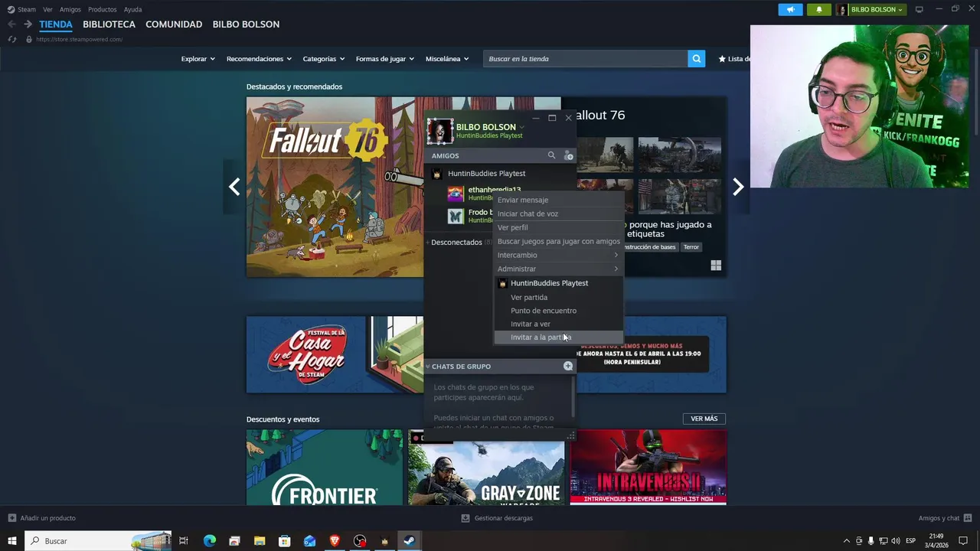Click the Windows taskbar search box
980x551 pixels.
coord(99,541)
